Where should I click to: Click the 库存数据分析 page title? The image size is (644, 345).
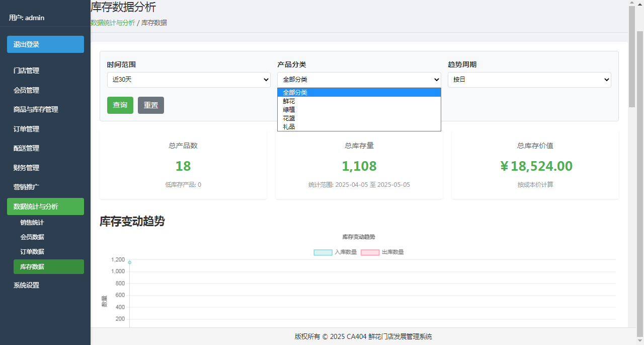(123, 7)
